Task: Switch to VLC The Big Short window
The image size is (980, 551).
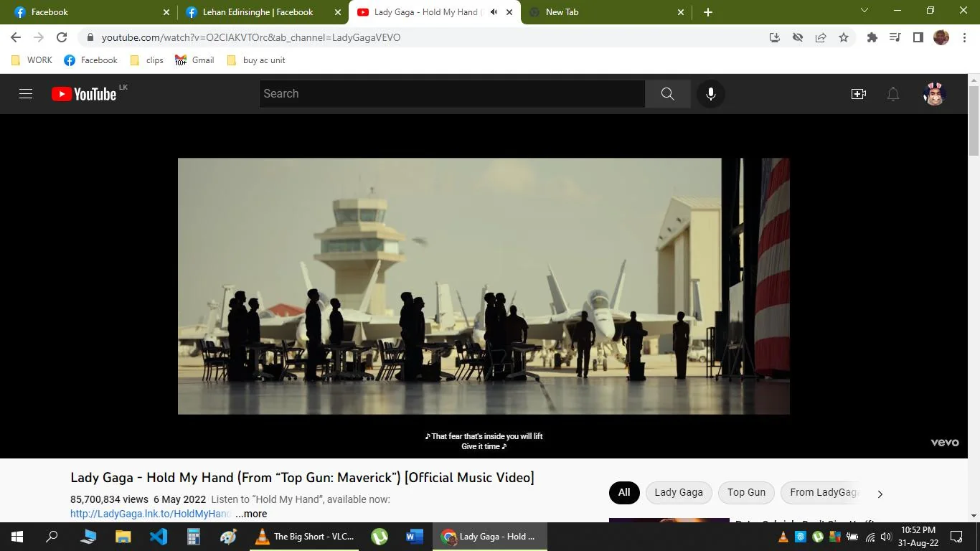Action: point(304,537)
